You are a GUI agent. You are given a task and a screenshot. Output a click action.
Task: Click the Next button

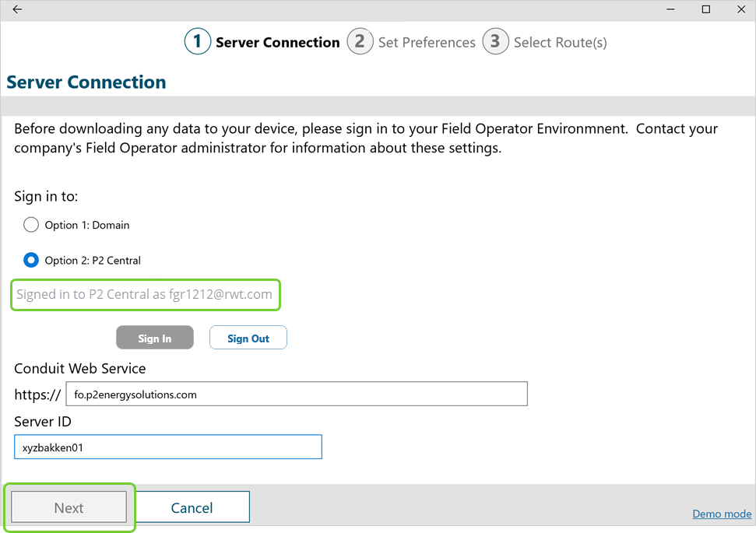pyautogui.click(x=69, y=507)
